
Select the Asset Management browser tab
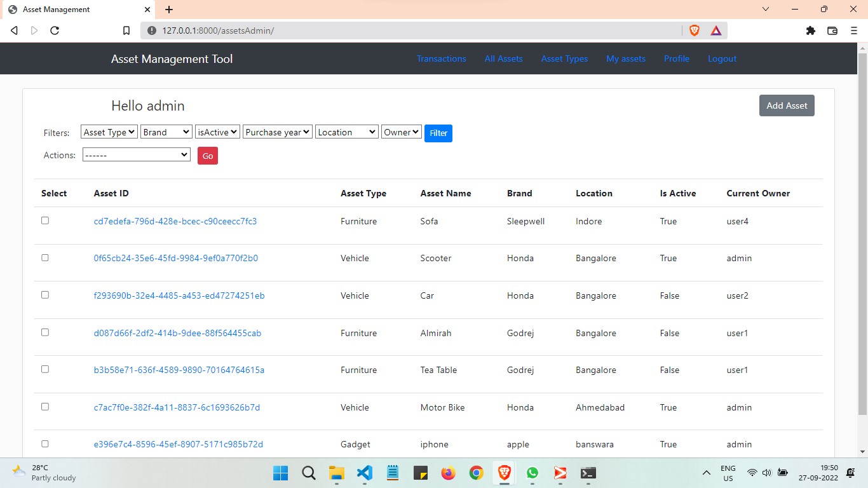pos(78,10)
